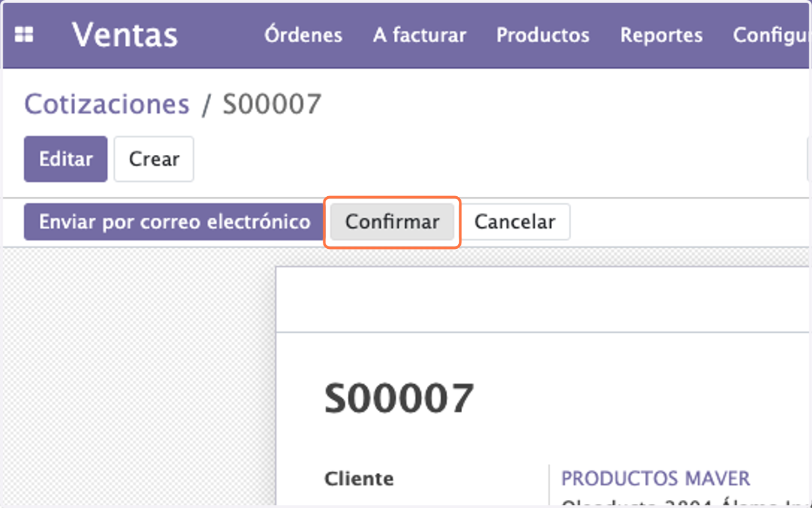Open the Reportes menu
Image resolution: width=812 pixels, height=508 pixels.
(x=661, y=35)
